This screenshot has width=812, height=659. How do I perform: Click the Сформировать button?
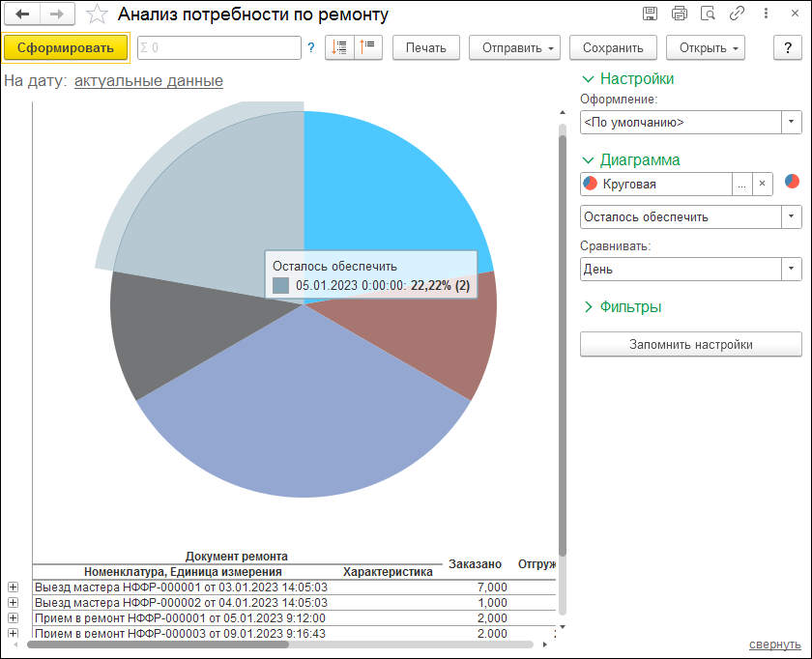tap(66, 47)
